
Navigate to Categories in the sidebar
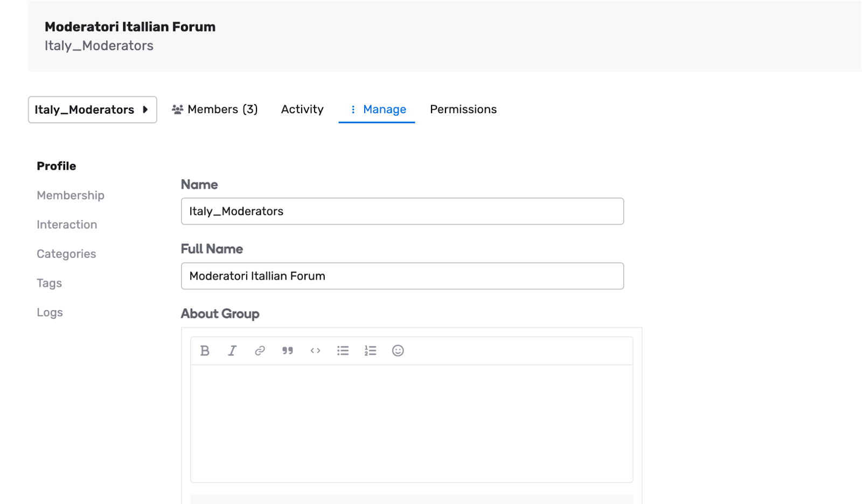(x=66, y=254)
